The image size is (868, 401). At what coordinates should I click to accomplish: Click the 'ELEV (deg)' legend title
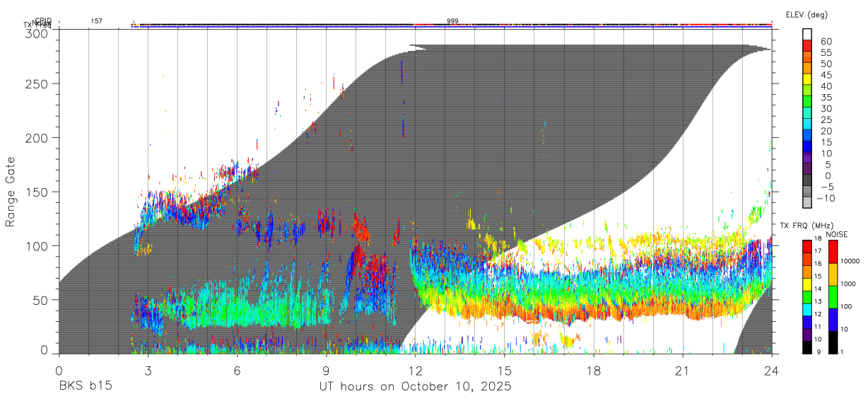807,15
